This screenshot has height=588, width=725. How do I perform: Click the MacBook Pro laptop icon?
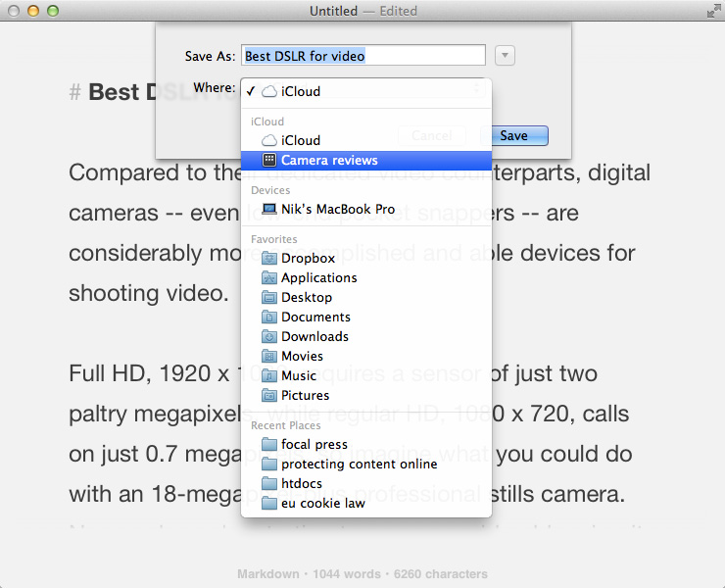[x=269, y=209]
